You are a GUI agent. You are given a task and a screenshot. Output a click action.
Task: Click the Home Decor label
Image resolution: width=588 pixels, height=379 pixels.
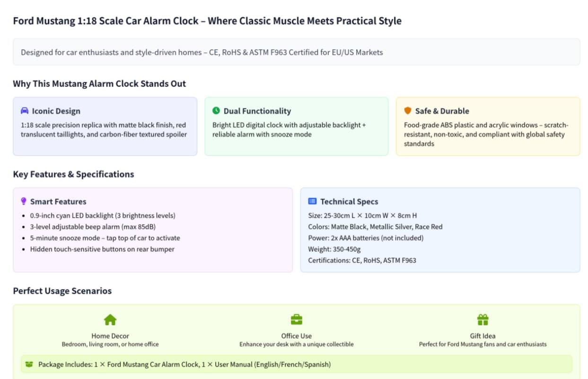110,336
